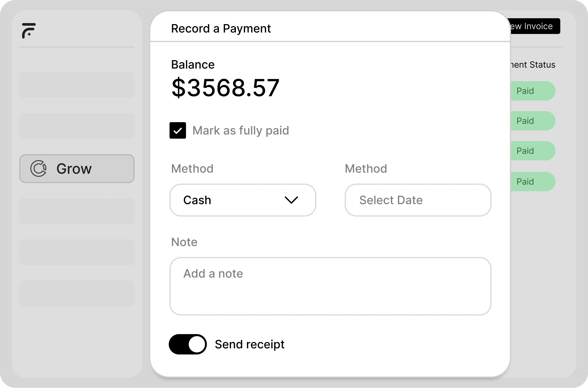Click the Record a Payment dialog title
The width and height of the screenshot is (588, 388).
click(x=221, y=28)
